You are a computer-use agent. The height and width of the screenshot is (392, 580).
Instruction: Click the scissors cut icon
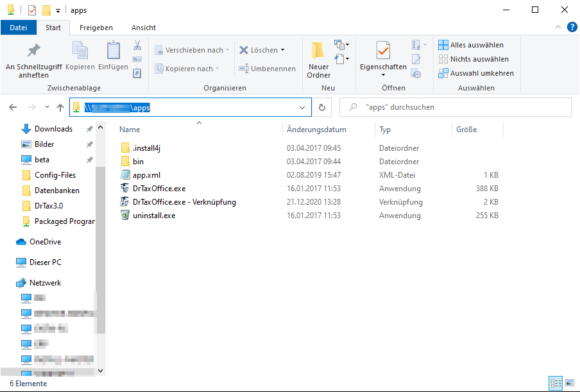(x=137, y=45)
